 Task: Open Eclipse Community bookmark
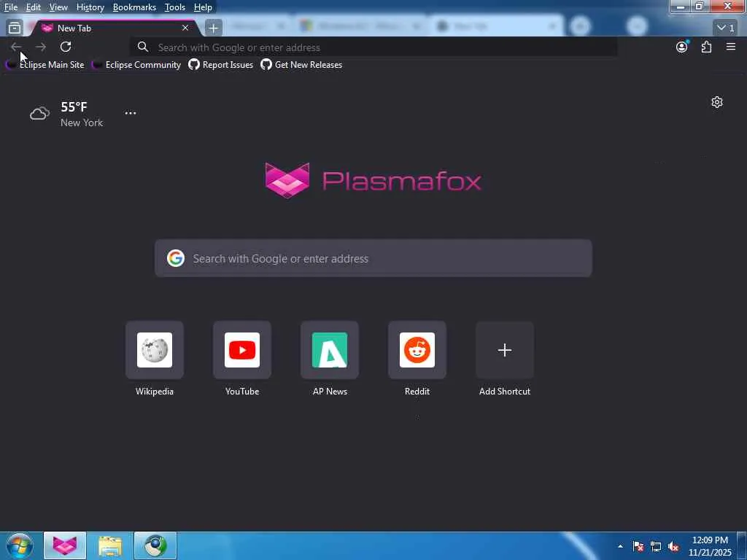[x=136, y=65]
